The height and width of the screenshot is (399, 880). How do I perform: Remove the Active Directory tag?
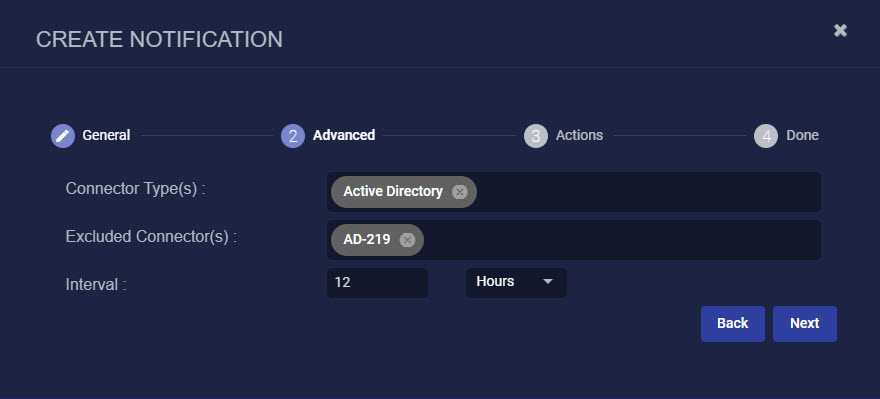(x=460, y=192)
